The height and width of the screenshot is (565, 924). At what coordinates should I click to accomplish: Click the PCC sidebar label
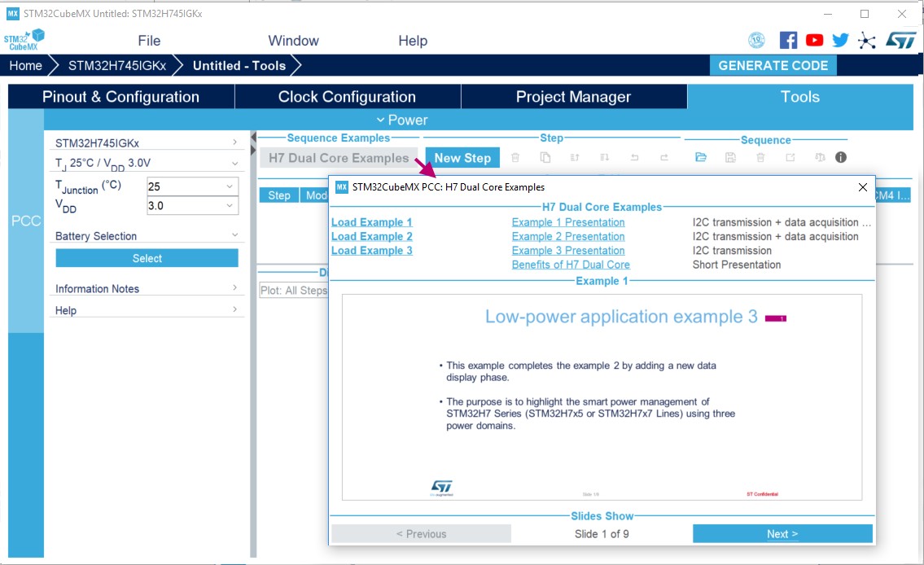[x=26, y=221]
